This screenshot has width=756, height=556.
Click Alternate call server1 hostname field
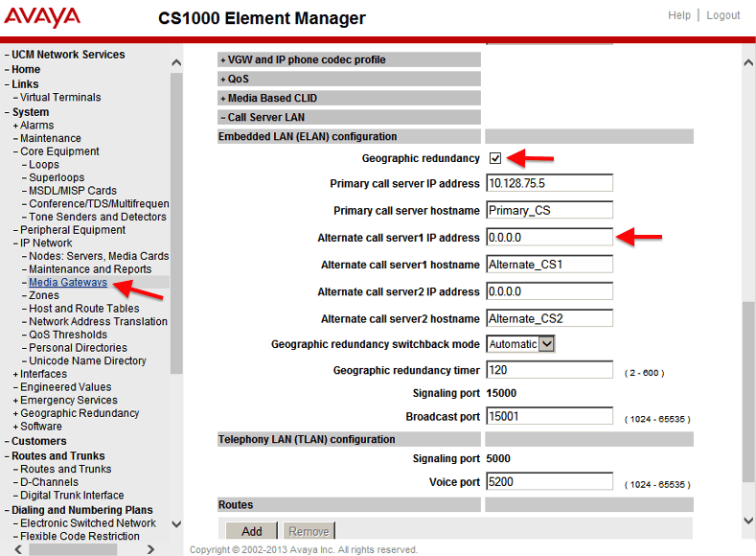pos(550,265)
